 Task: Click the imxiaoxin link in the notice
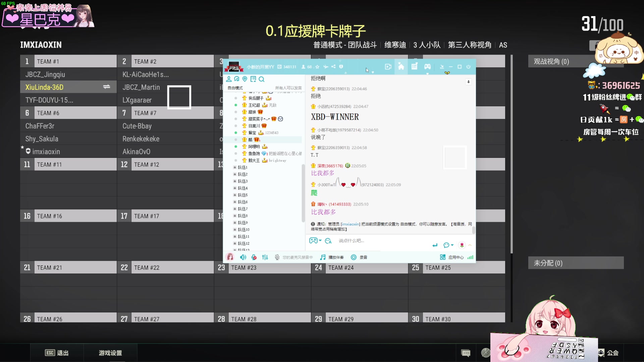tap(351, 224)
